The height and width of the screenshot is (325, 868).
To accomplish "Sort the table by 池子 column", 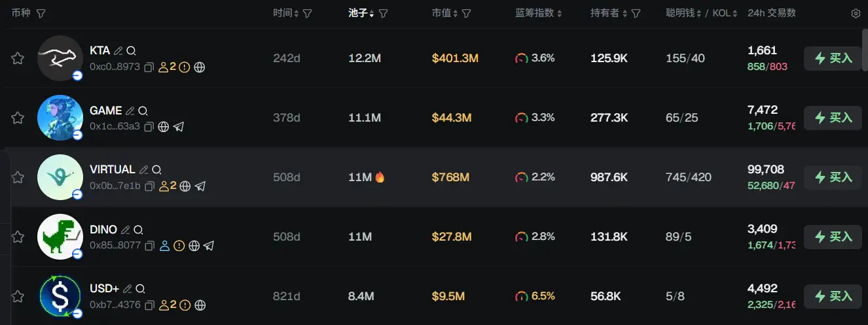I will 358,13.
